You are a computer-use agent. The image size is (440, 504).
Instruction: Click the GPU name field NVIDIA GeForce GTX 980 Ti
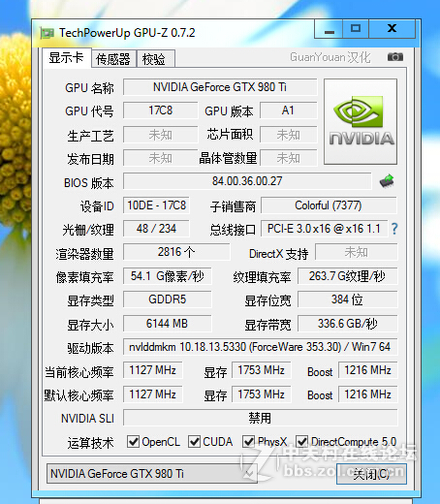pyautogui.click(x=220, y=87)
